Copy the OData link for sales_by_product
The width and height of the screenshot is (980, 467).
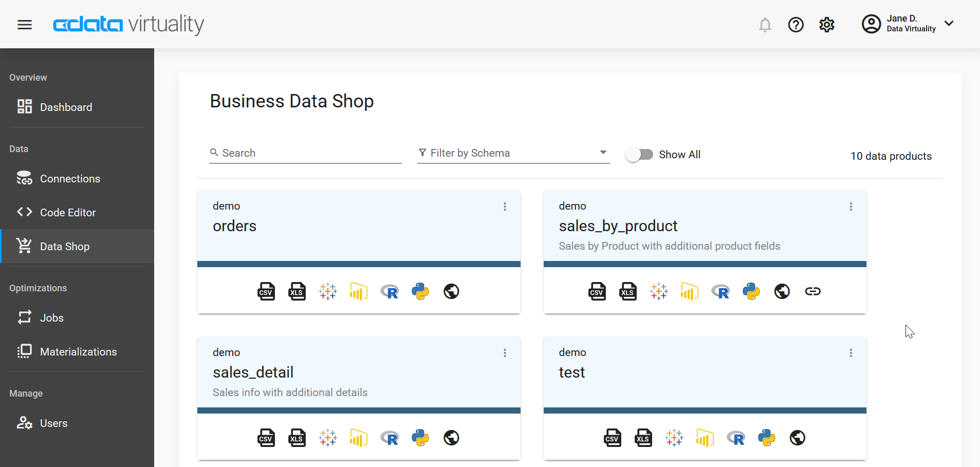tap(812, 291)
